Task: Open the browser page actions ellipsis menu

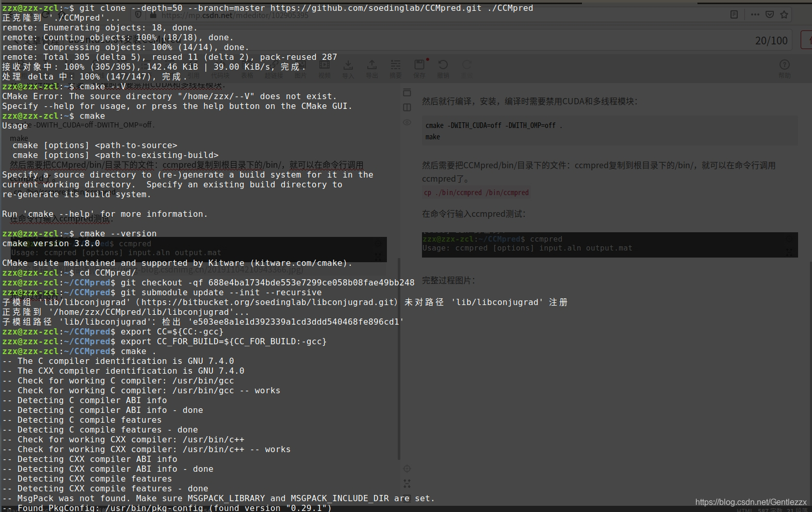Action: click(x=755, y=14)
